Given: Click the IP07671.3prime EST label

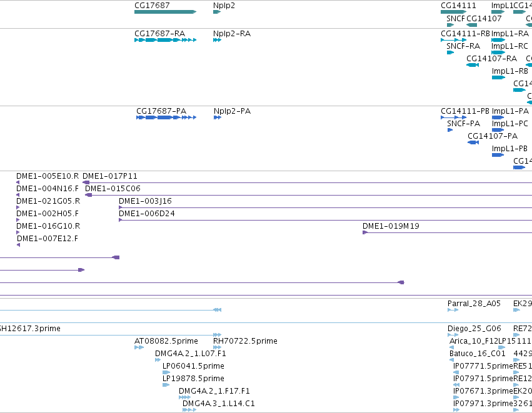Looking at the screenshot, I should (x=483, y=391).
